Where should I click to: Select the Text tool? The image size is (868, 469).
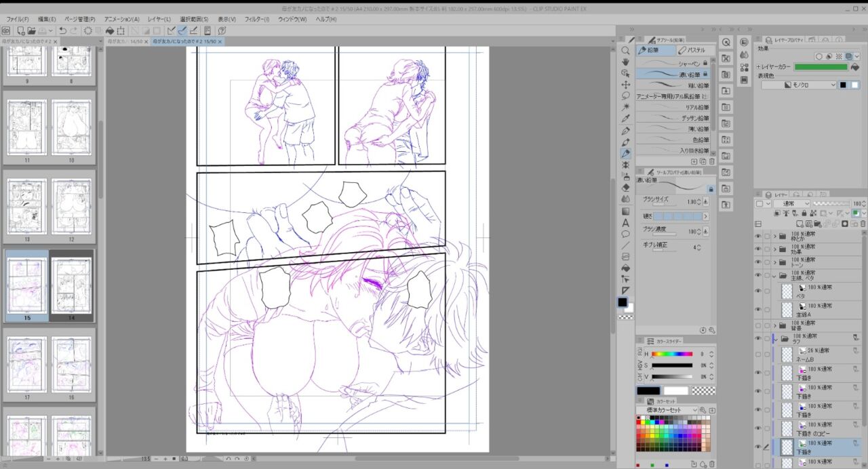[625, 222]
